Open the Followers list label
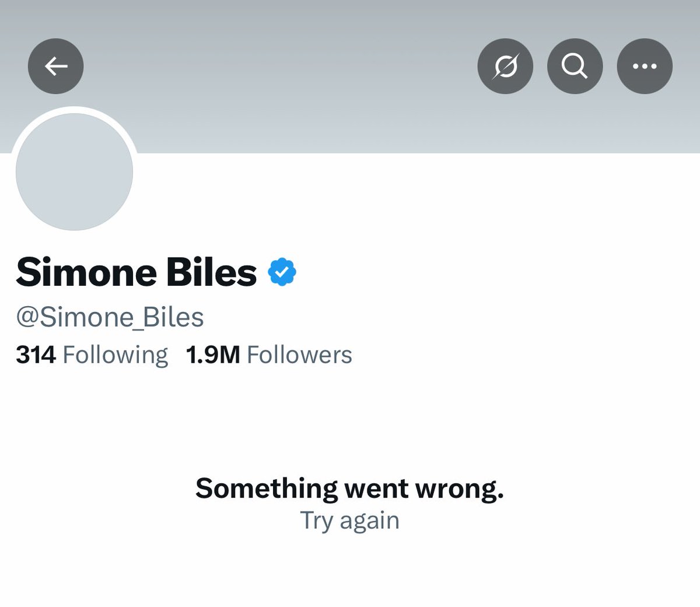Screen dimensions: 700x607 click(x=299, y=355)
